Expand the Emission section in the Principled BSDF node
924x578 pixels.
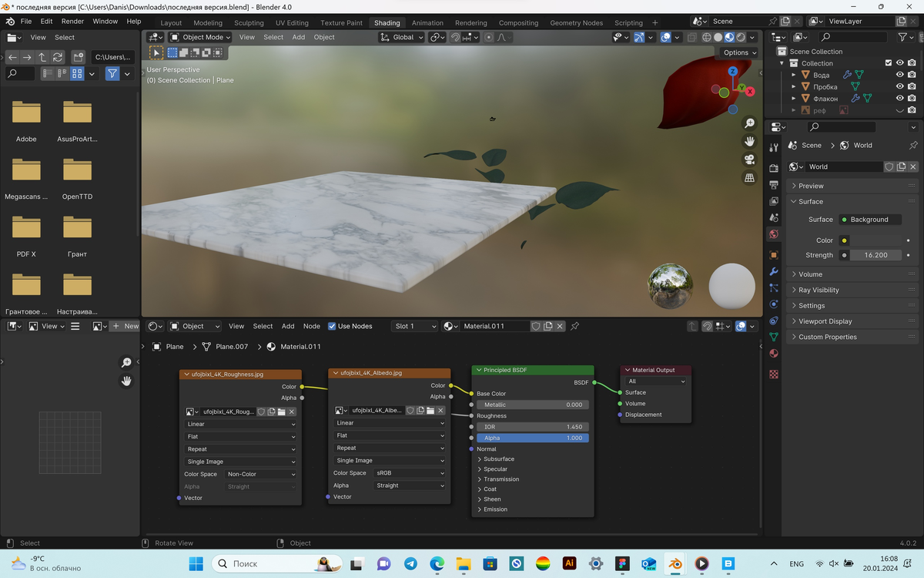point(493,509)
